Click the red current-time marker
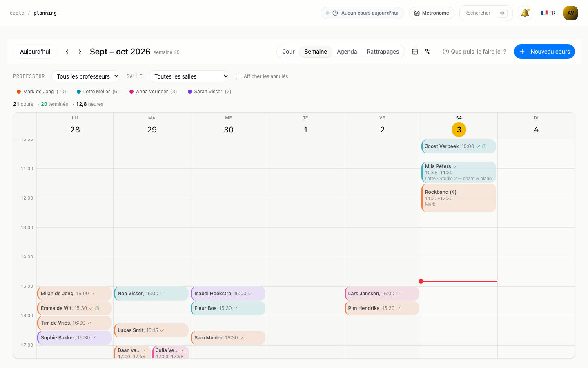The image size is (588, 368). point(421,281)
